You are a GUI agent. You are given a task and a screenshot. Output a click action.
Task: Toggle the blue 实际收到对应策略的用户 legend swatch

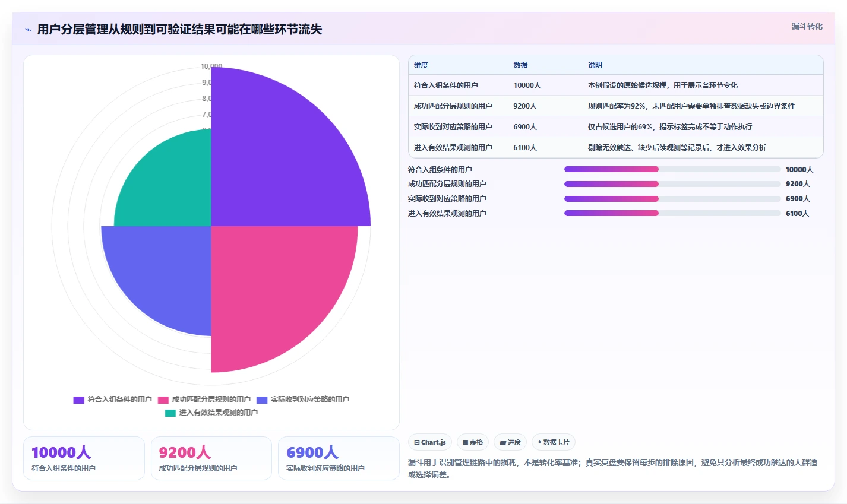click(262, 400)
